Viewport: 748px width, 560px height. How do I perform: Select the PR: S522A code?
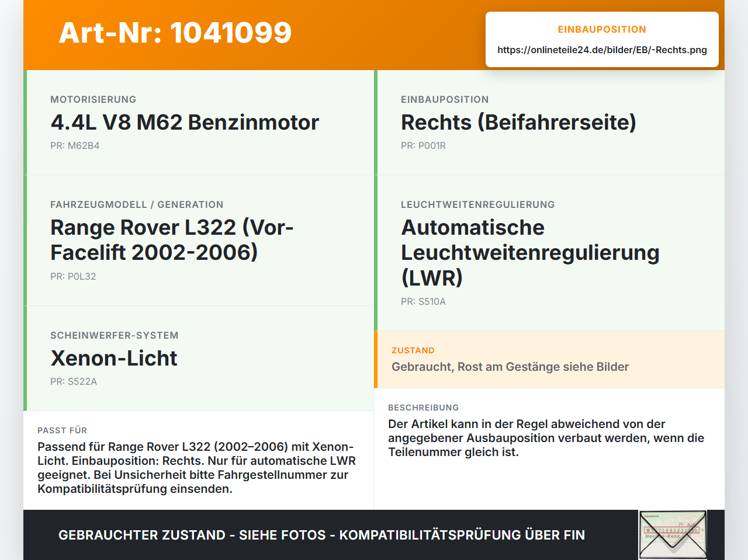tap(74, 381)
